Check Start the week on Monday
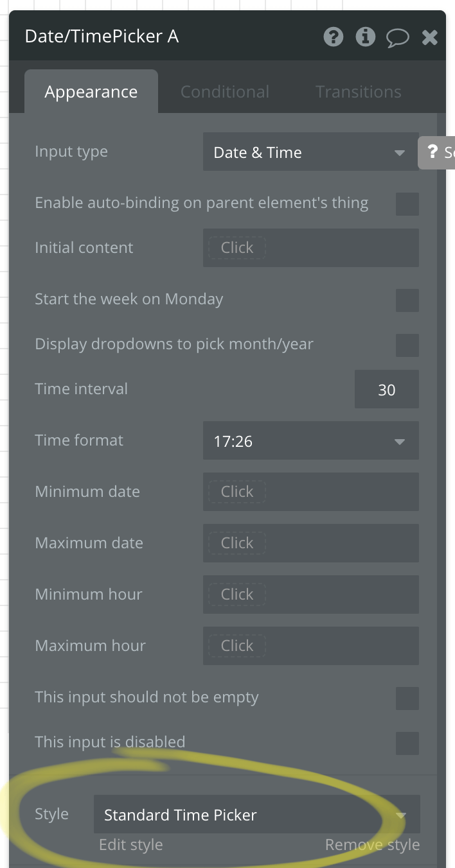This screenshot has width=455, height=868. coord(407,300)
